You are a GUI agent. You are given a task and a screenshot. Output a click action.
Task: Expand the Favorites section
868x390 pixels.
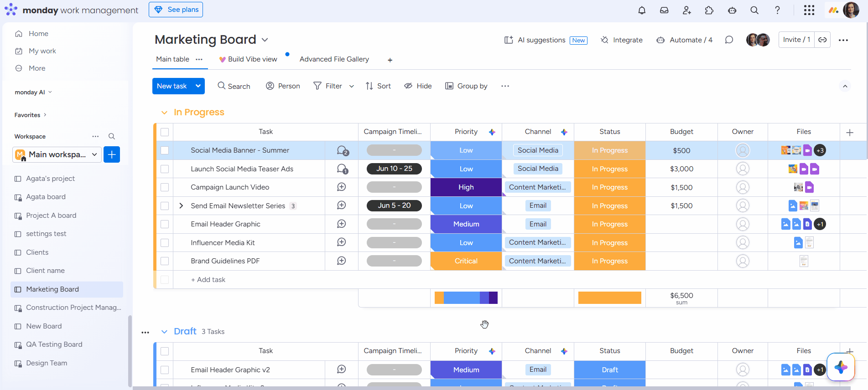pos(31,115)
